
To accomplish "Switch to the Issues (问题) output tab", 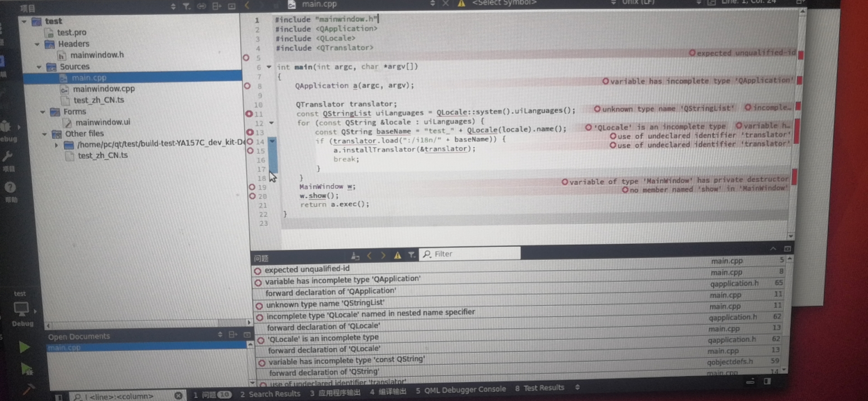I will click(212, 395).
